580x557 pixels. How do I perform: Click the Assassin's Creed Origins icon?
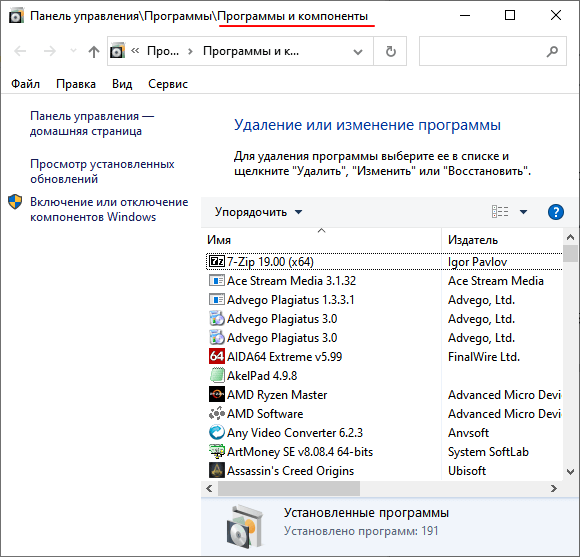pyautogui.click(x=217, y=470)
